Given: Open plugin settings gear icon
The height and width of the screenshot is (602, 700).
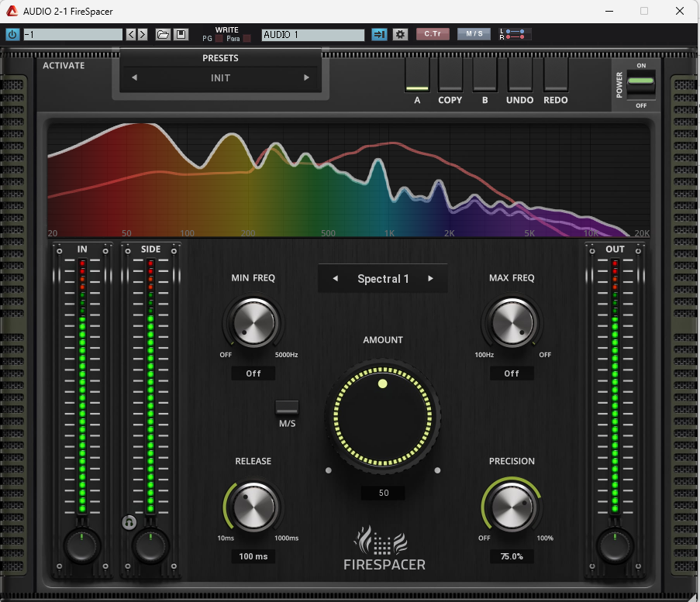Looking at the screenshot, I should [x=401, y=34].
